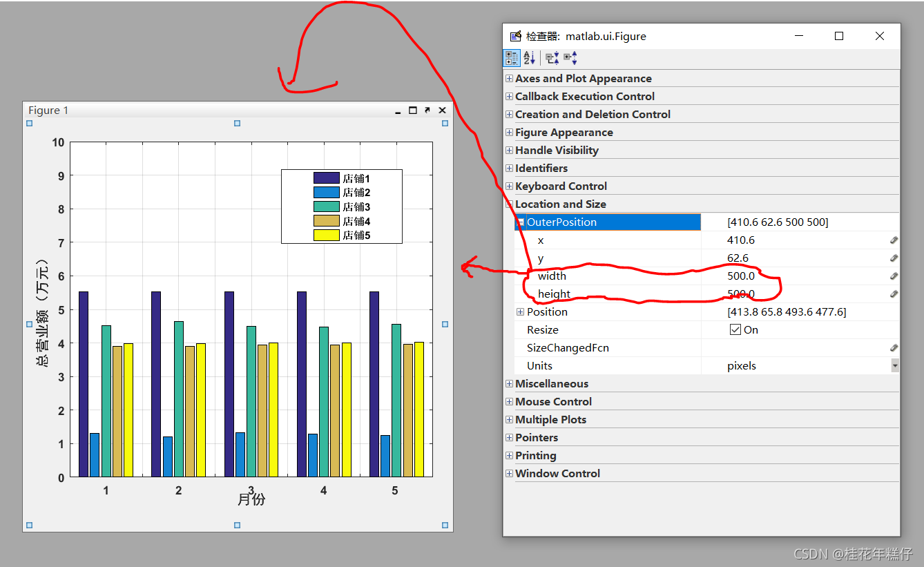The image size is (924, 567).
Task: Click the pencil edit icon for x
Action: (894, 240)
